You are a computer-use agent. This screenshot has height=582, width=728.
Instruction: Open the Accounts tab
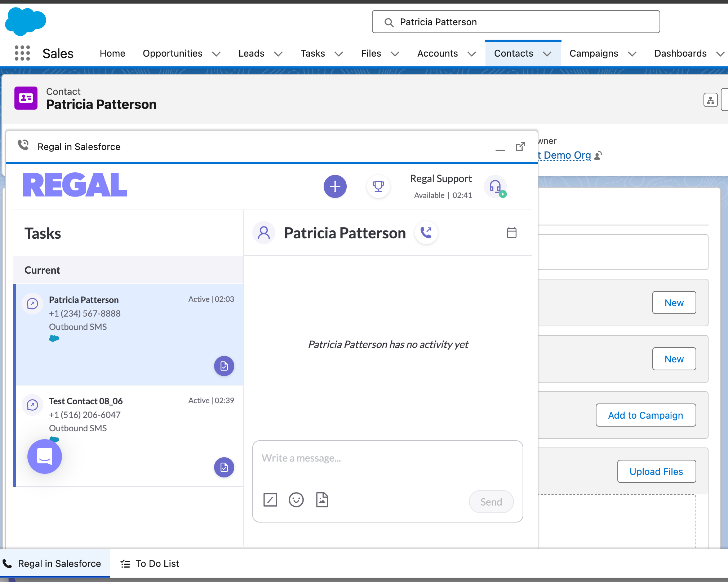point(438,53)
